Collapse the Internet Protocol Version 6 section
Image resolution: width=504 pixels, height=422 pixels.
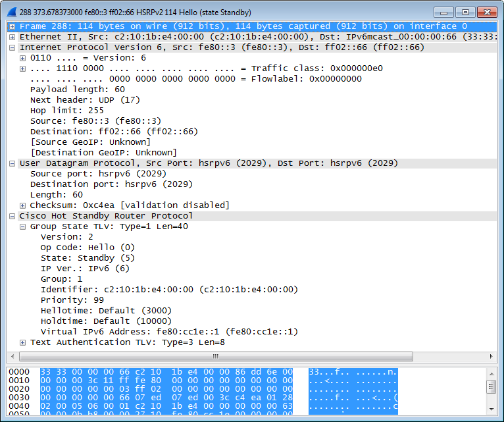tap(13, 47)
